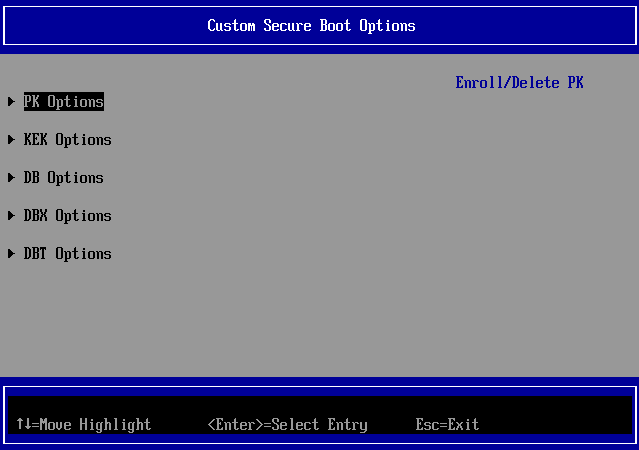Click the Esc=Exit hint
This screenshot has width=639, height=450.
tap(447, 425)
